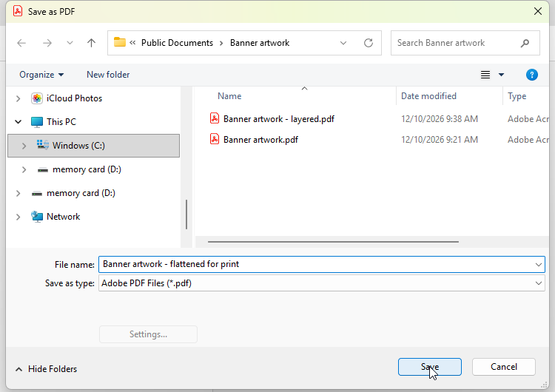Click the Cancel button

[x=504, y=367]
